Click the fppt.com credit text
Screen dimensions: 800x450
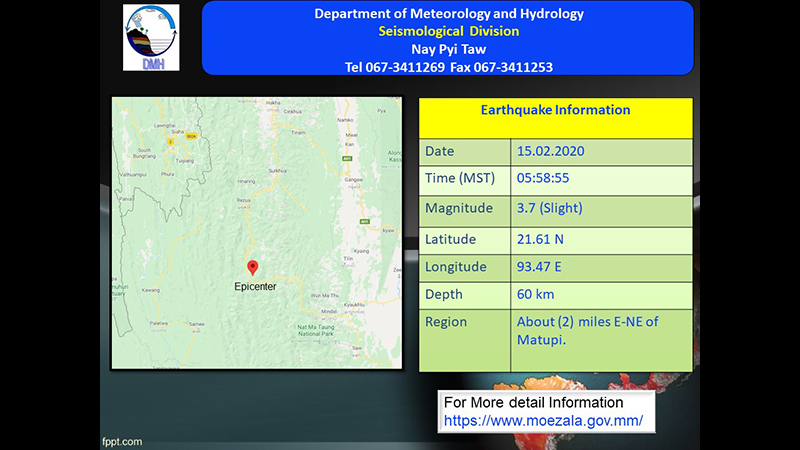tap(122, 442)
